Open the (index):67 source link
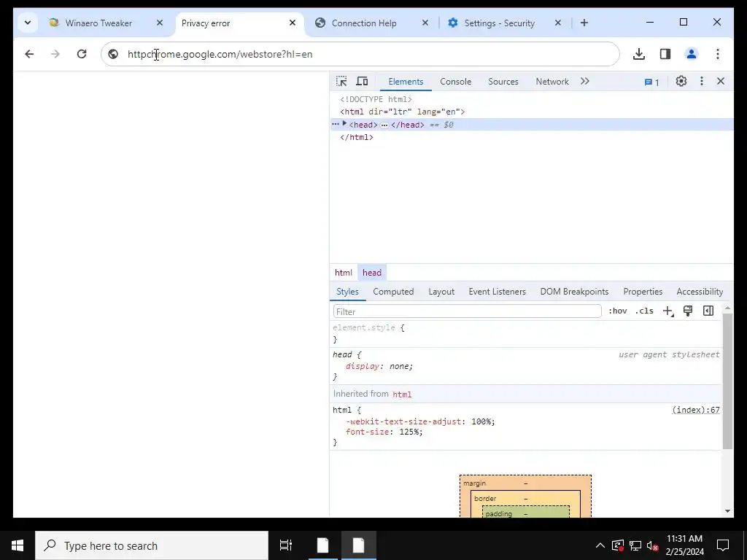The height and width of the screenshot is (560, 747). point(695,410)
